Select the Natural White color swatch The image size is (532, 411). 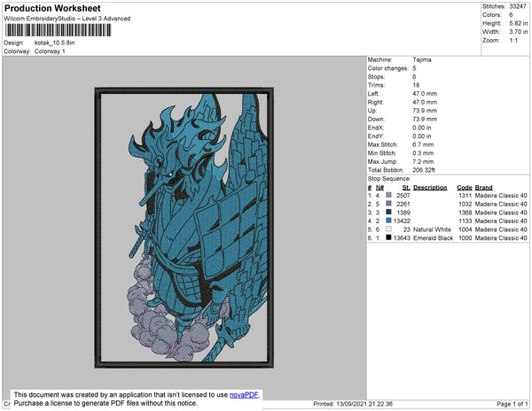pyautogui.click(x=389, y=229)
